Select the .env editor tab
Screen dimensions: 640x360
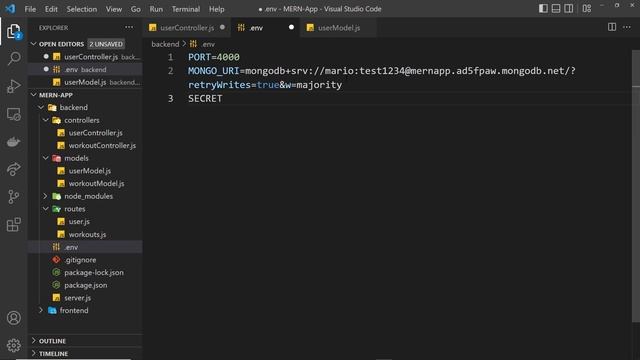tap(265, 28)
